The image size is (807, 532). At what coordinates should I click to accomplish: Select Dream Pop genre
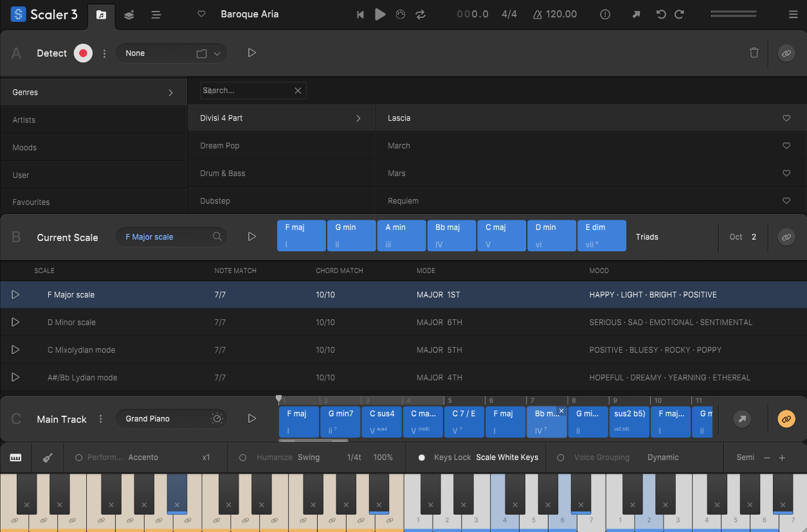[281, 146]
